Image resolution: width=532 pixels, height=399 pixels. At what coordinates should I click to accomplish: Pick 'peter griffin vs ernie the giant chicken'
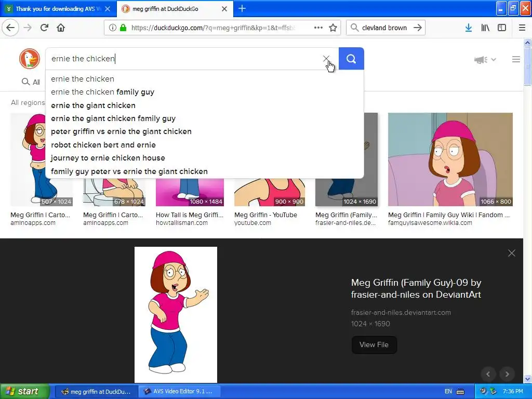205,131
